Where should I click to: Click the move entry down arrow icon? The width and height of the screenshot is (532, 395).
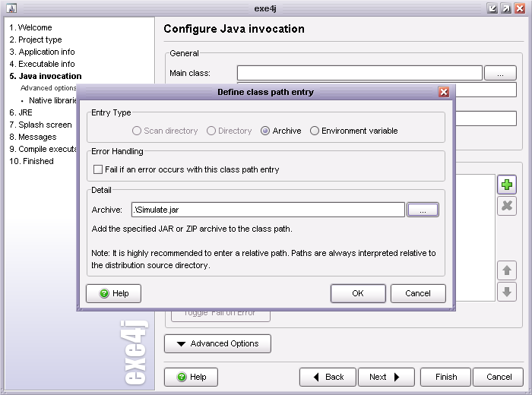click(507, 291)
